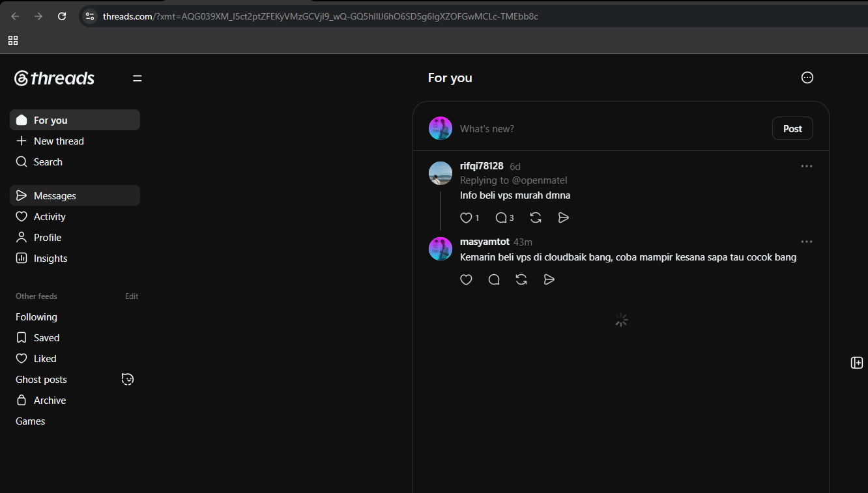Like rifqi78128's post with heart icon
The height and width of the screenshot is (493, 868).
click(x=466, y=218)
